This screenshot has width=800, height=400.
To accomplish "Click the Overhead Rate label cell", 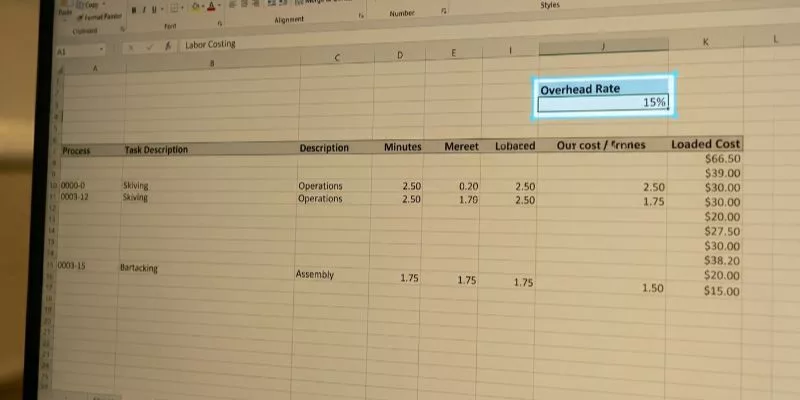I will pyautogui.click(x=603, y=89).
